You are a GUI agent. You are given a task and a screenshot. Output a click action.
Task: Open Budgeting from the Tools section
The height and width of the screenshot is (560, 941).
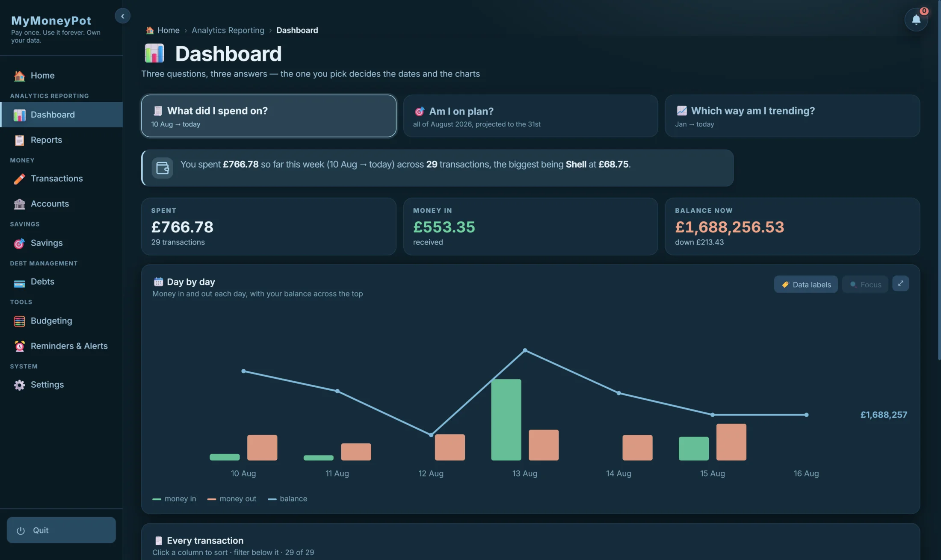61,321
